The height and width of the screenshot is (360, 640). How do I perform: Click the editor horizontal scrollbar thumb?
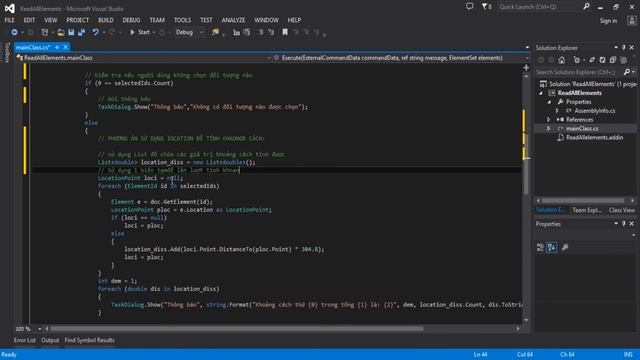tap(236, 329)
